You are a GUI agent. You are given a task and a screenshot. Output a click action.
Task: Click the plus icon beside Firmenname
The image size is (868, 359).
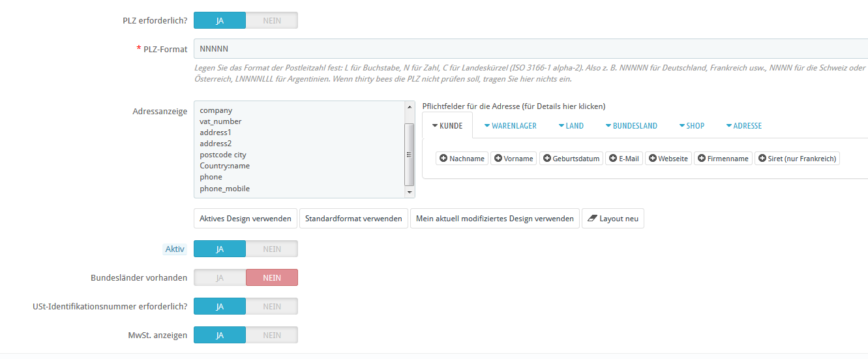click(x=702, y=159)
